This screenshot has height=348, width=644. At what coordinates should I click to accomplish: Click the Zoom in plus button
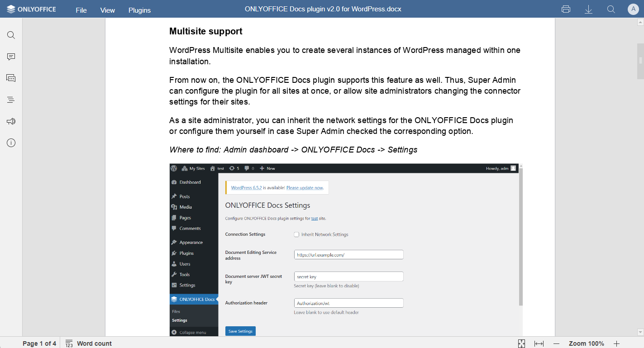click(x=616, y=343)
